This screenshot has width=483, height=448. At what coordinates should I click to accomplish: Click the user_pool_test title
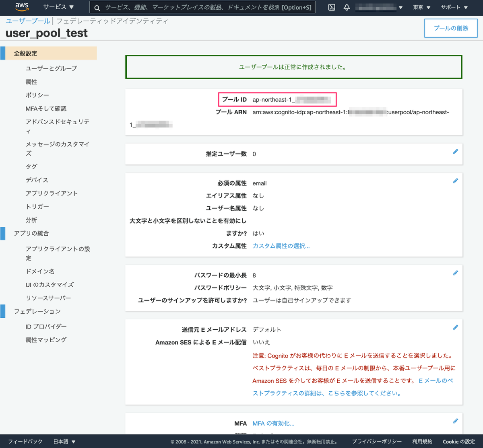pyautogui.click(x=46, y=33)
